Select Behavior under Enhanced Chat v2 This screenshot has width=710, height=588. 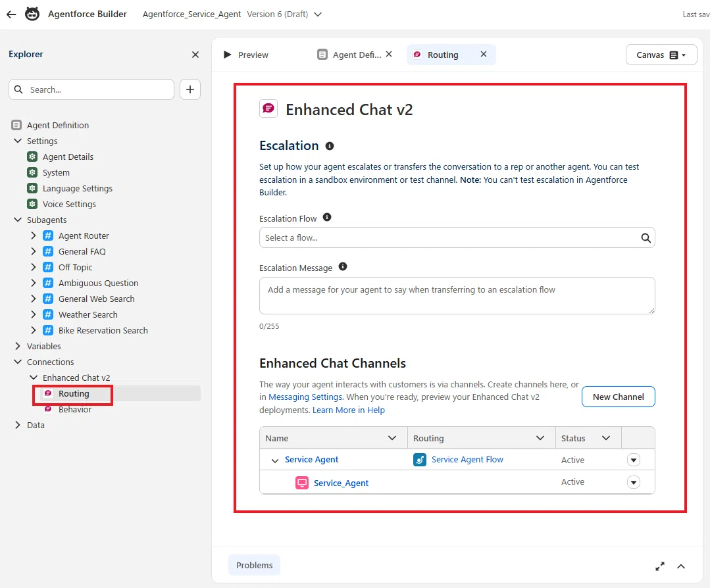pyautogui.click(x=75, y=409)
